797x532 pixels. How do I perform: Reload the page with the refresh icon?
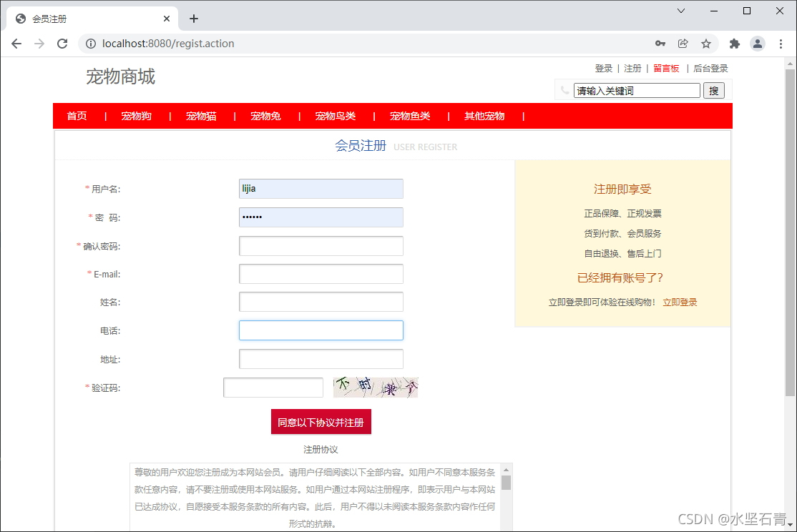[62, 44]
